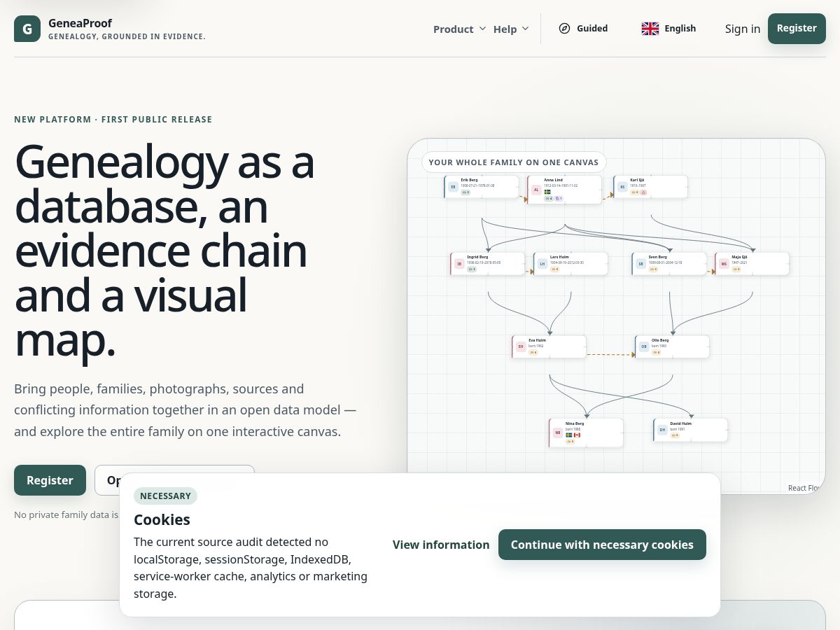Viewport: 840px width, 630px height.
Task: Click the React Flow attribution link
Action: click(x=804, y=488)
